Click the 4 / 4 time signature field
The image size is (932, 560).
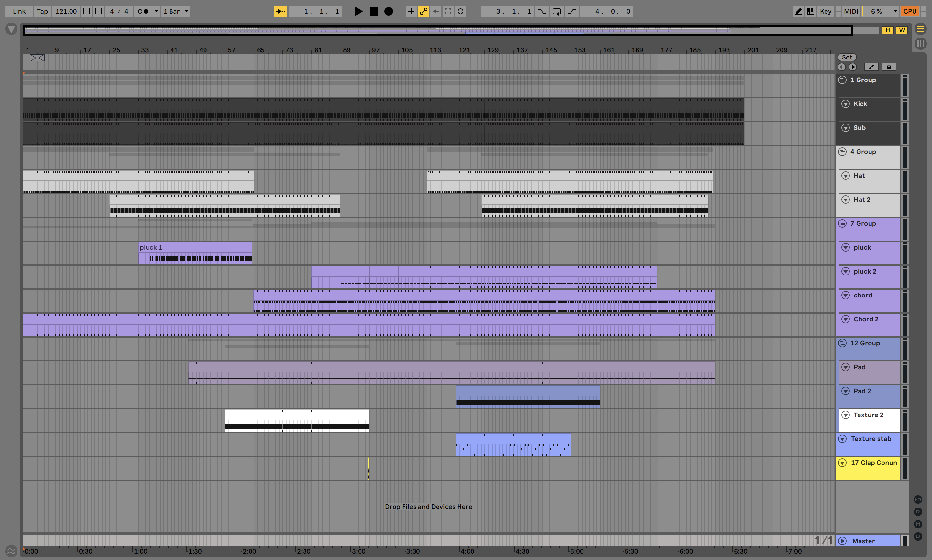[119, 11]
